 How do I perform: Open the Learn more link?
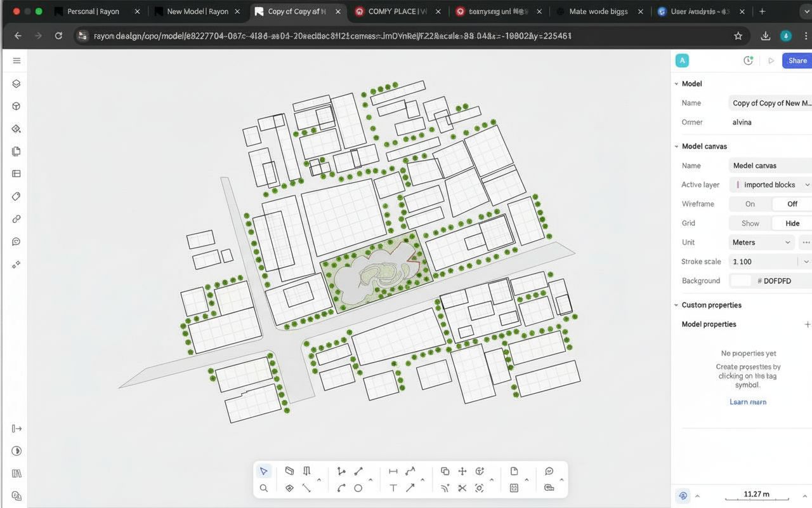pos(748,402)
